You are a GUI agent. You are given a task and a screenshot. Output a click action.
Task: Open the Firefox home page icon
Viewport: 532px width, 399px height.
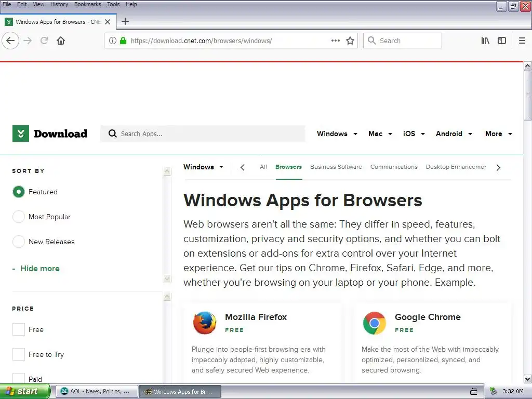pos(61,41)
